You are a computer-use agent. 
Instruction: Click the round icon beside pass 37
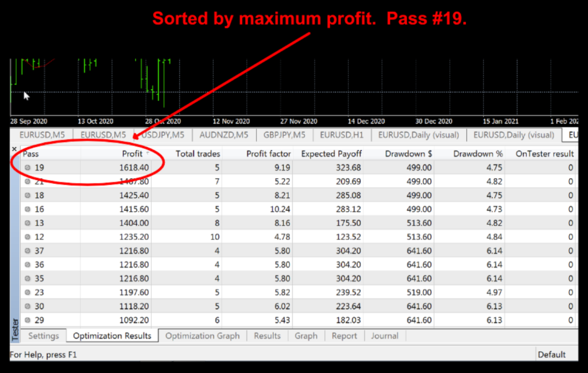28,251
